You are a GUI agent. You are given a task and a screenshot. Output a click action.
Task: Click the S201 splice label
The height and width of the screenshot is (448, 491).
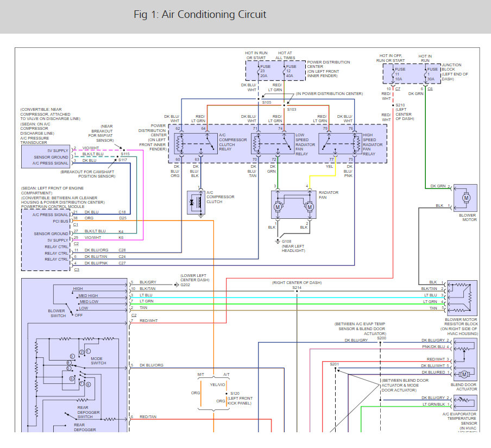[334, 364]
